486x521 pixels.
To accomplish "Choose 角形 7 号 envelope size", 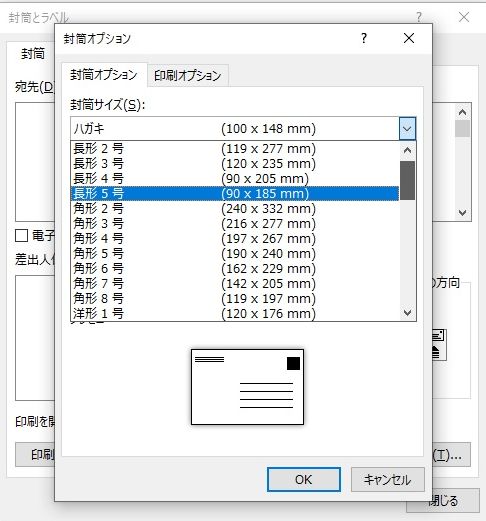I will pos(235,284).
